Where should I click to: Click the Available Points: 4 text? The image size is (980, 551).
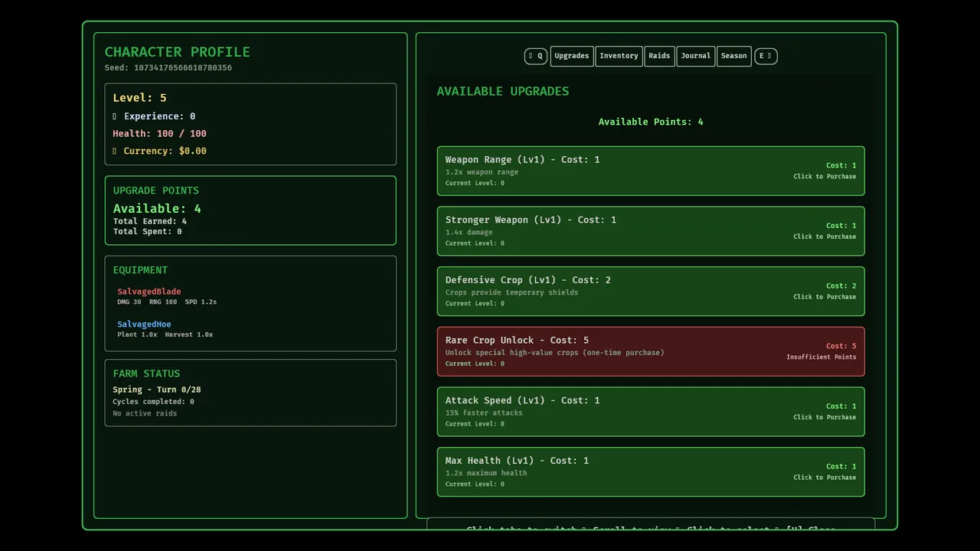(651, 122)
